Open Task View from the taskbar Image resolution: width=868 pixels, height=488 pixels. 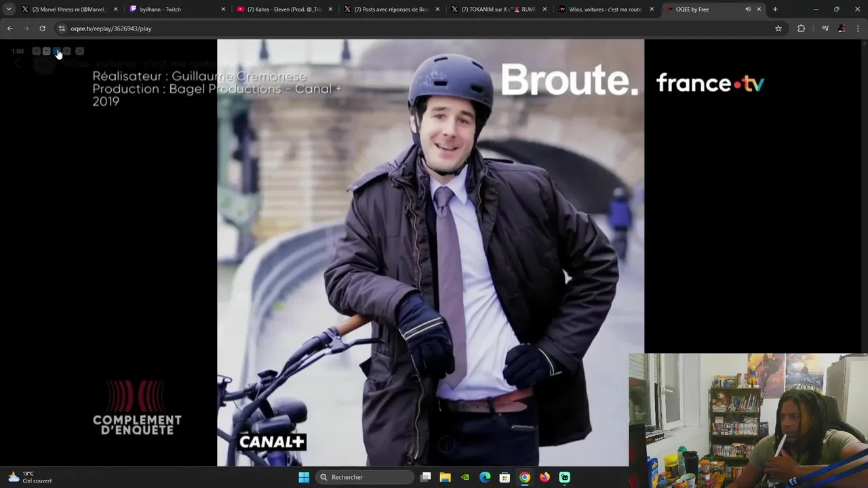pyautogui.click(x=426, y=477)
